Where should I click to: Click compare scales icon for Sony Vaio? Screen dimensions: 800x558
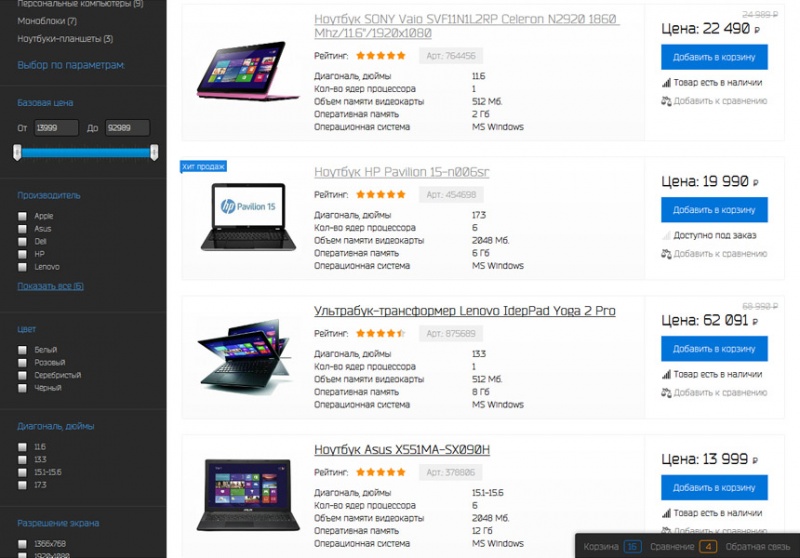(666, 101)
